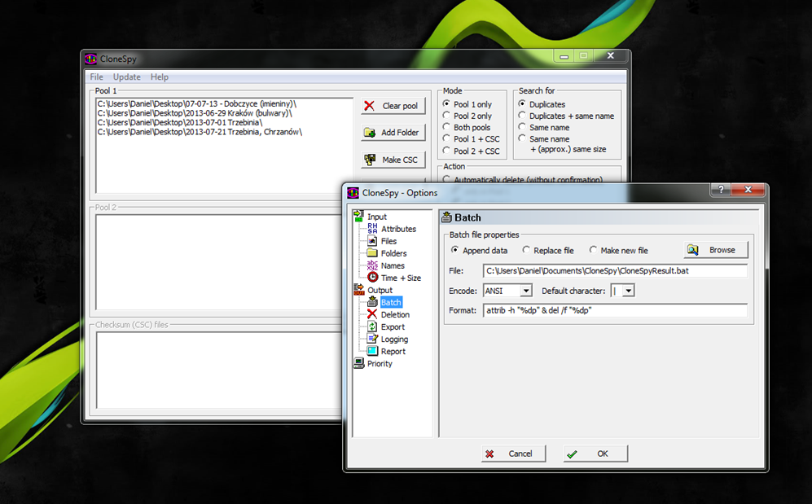Select the 2013-07-01 Trzebinia path in Pool 1
This screenshot has height=504, width=812.
click(180, 122)
